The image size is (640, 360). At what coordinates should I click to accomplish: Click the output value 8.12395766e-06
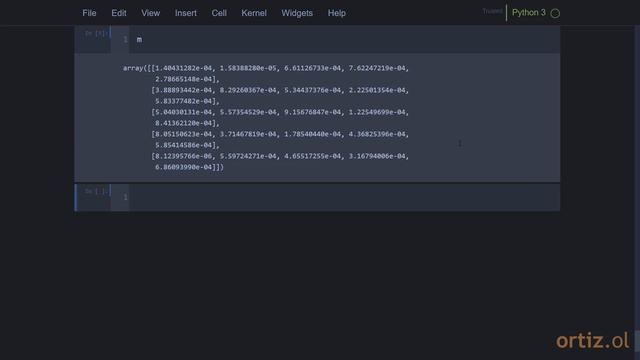point(184,156)
